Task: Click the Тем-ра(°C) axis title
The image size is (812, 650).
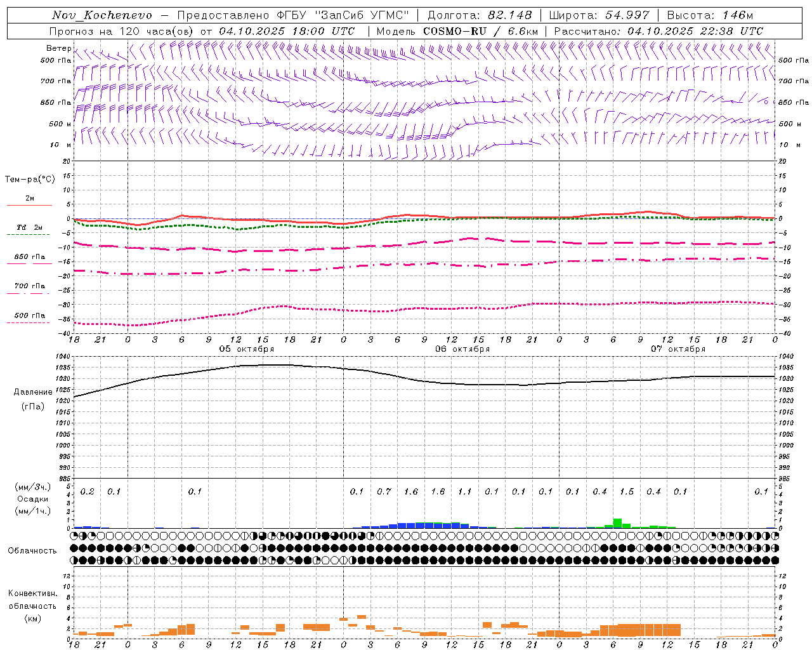Action: click(30, 180)
